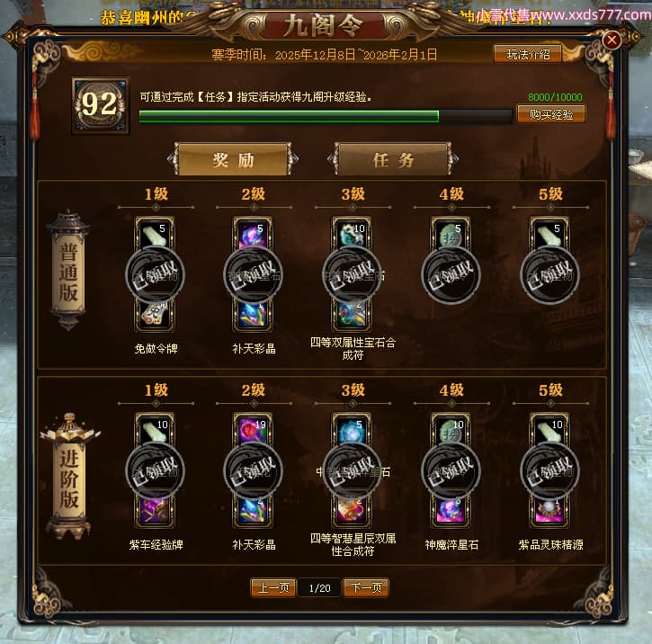Click the green experience progress bar
The width and height of the screenshot is (652, 644).
326,116
